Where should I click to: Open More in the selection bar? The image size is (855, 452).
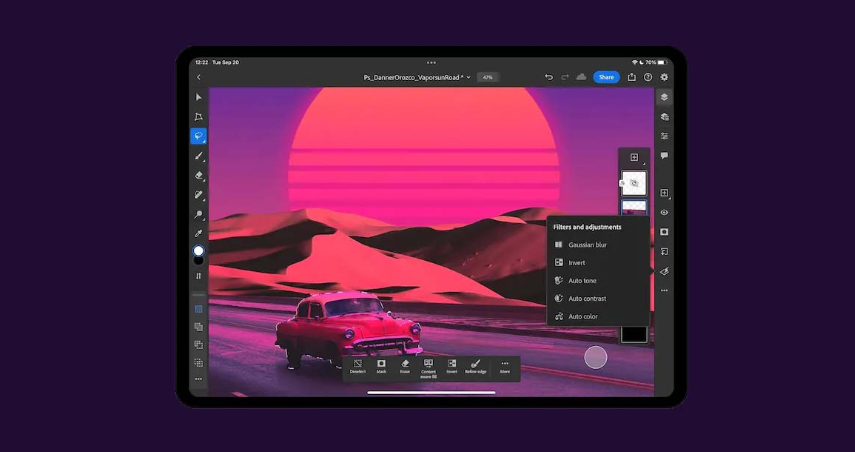coord(505,366)
